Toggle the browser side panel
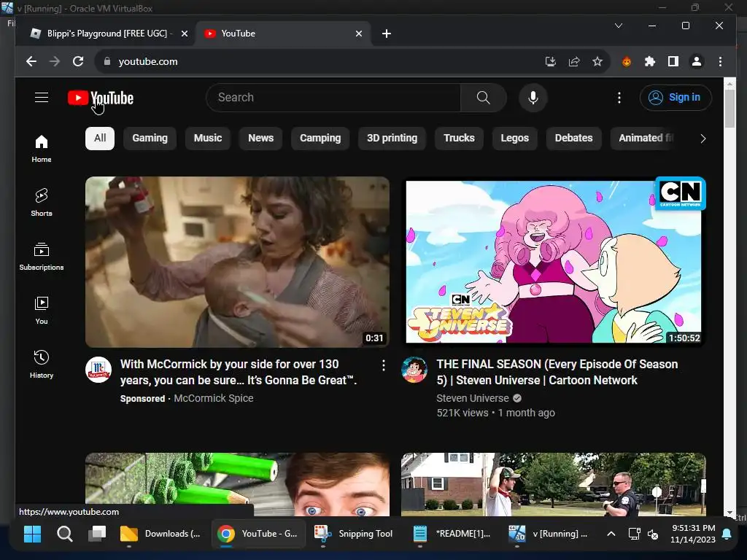This screenshot has height=560, width=747. click(x=673, y=61)
